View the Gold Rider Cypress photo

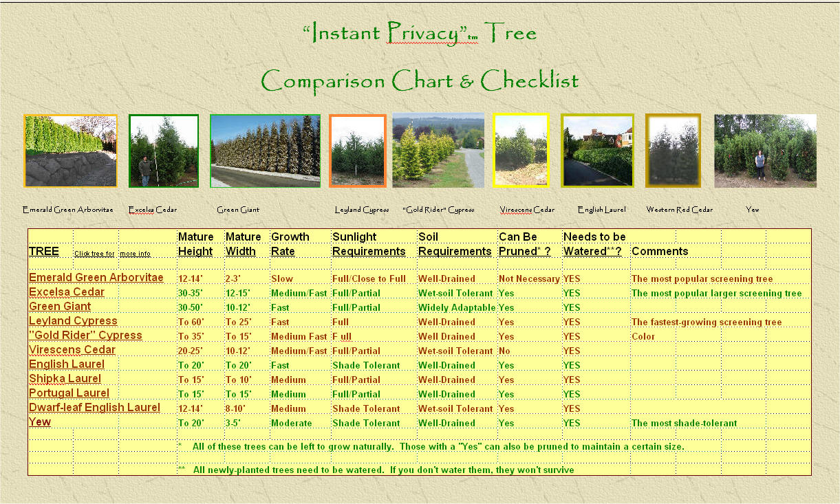[438, 151]
